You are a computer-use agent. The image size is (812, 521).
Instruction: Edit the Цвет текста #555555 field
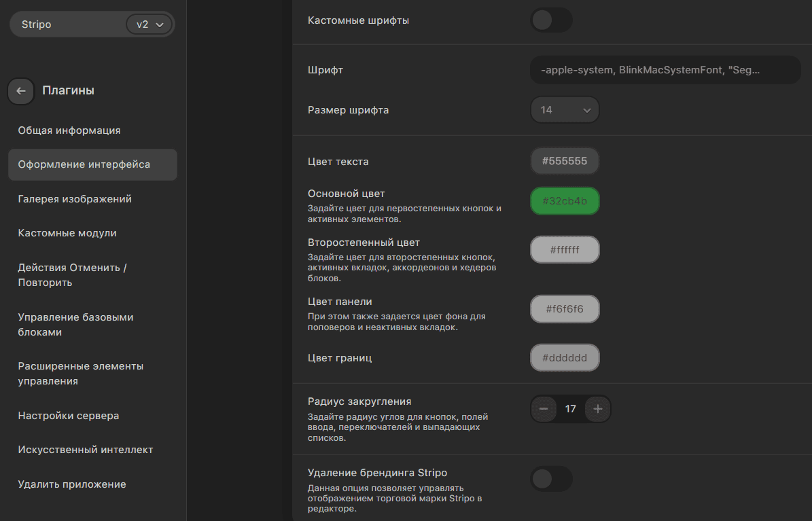click(565, 162)
